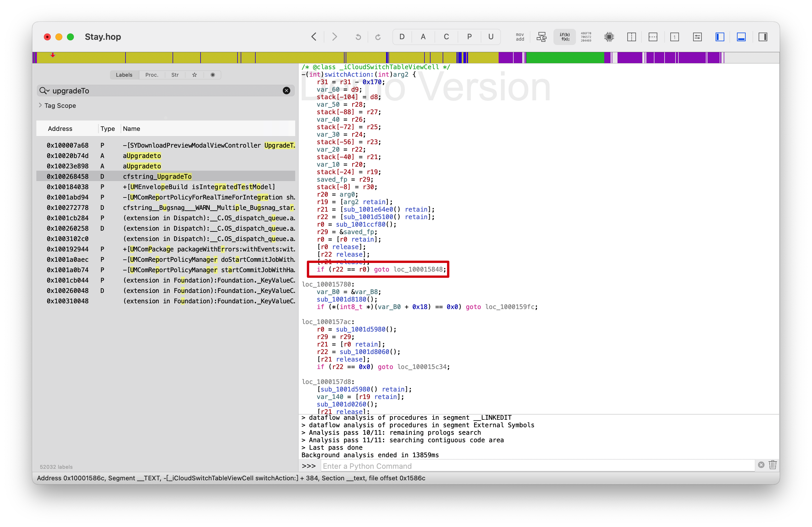
Task: Switch to assembly (mov add) view
Action: [x=520, y=37]
